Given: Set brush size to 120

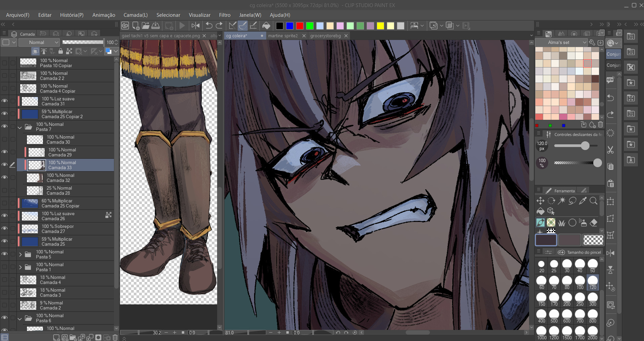Looking at the screenshot, I should pos(593,283).
